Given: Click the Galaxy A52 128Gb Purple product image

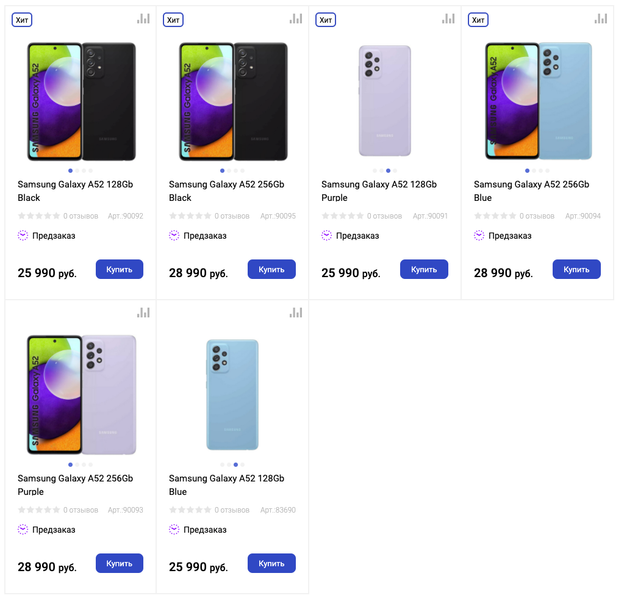Looking at the screenshot, I should coord(385,100).
